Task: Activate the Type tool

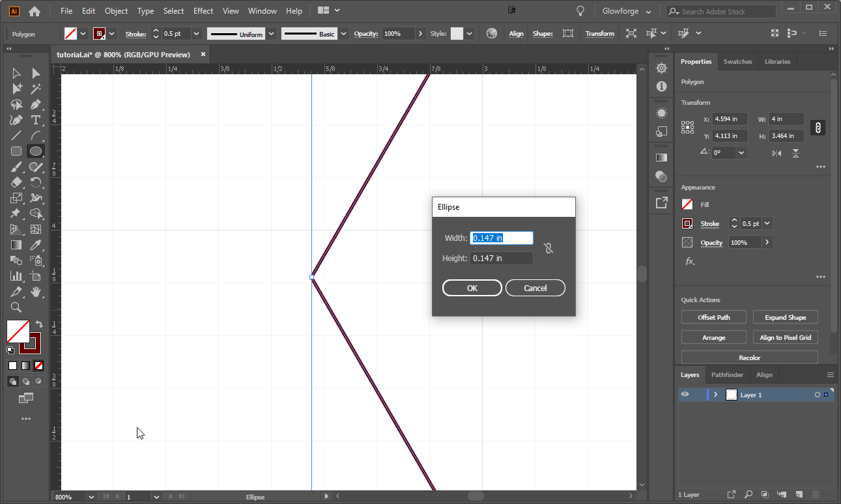Action: [36, 120]
